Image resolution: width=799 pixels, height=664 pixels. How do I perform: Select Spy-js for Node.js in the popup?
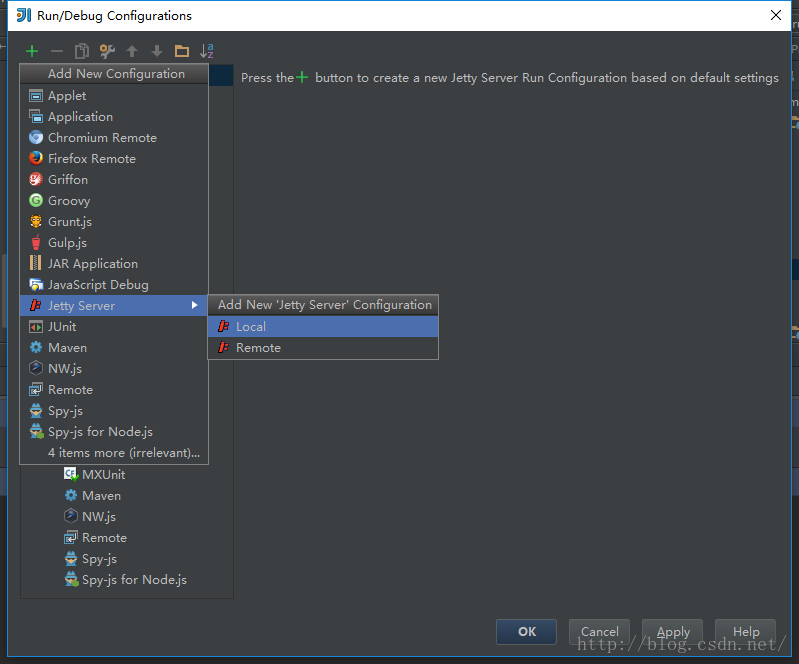(114, 432)
